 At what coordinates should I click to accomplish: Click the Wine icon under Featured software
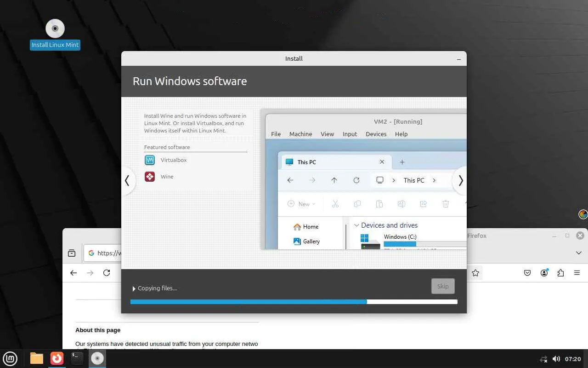coord(150,177)
